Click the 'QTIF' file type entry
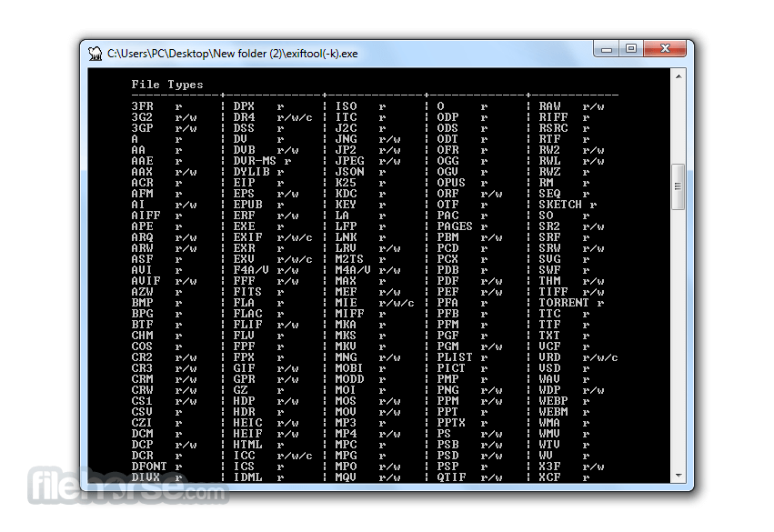The width and height of the screenshot is (774, 532). coord(451,477)
